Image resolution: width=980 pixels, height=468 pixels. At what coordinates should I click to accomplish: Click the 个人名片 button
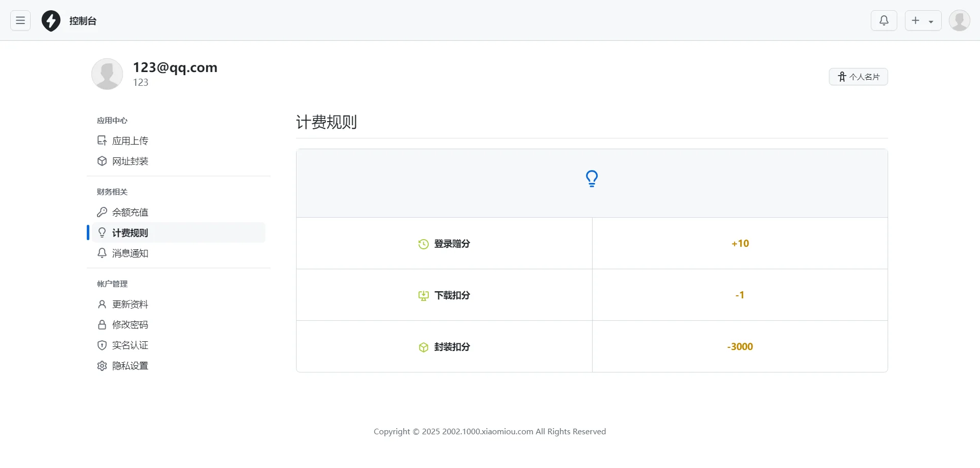tap(859, 76)
